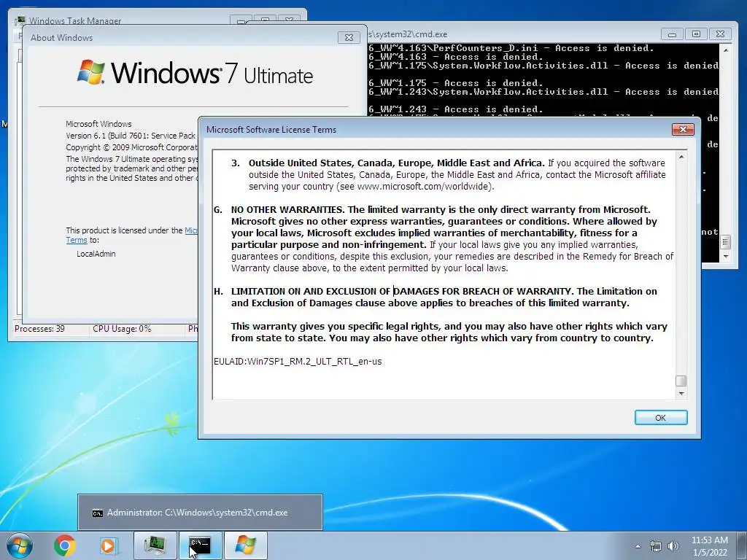Close the Microsoft Software License Terms dialog
This screenshot has height=560, width=747.
tap(683, 130)
